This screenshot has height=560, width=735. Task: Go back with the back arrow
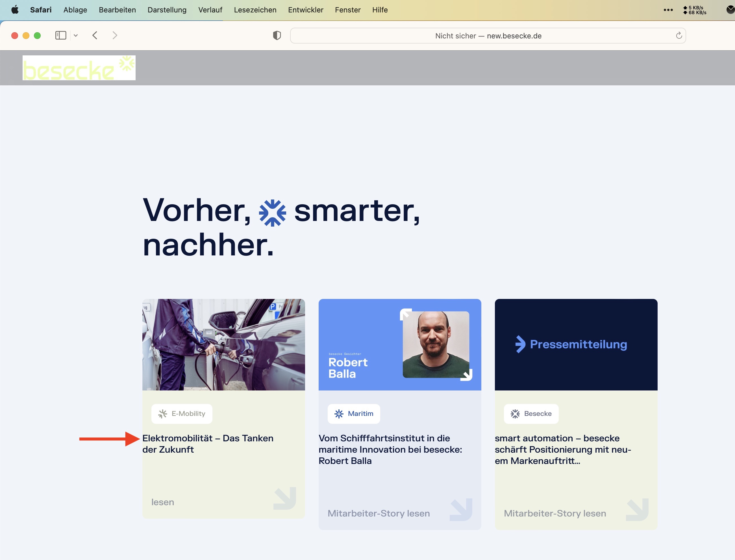[x=95, y=35]
